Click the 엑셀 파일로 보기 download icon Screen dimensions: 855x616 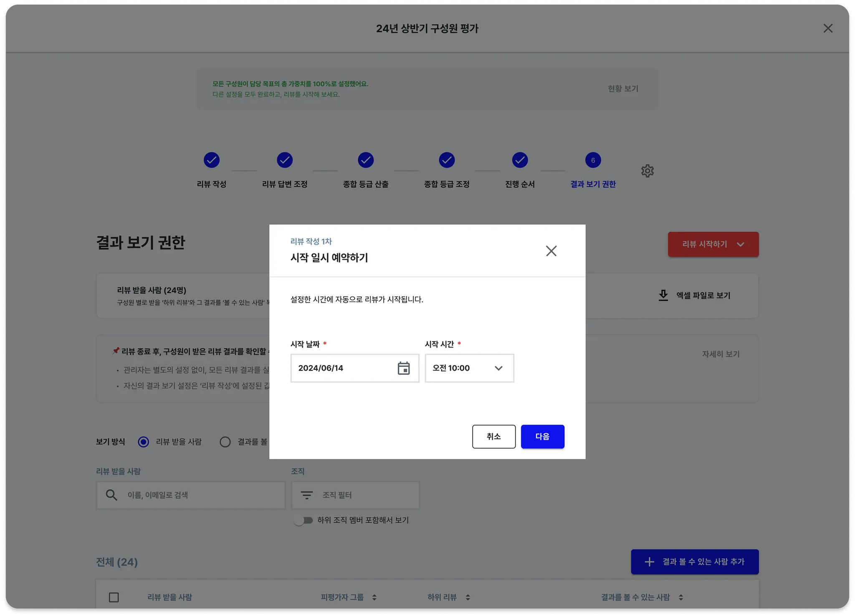pyautogui.click(x=663, y=295)
